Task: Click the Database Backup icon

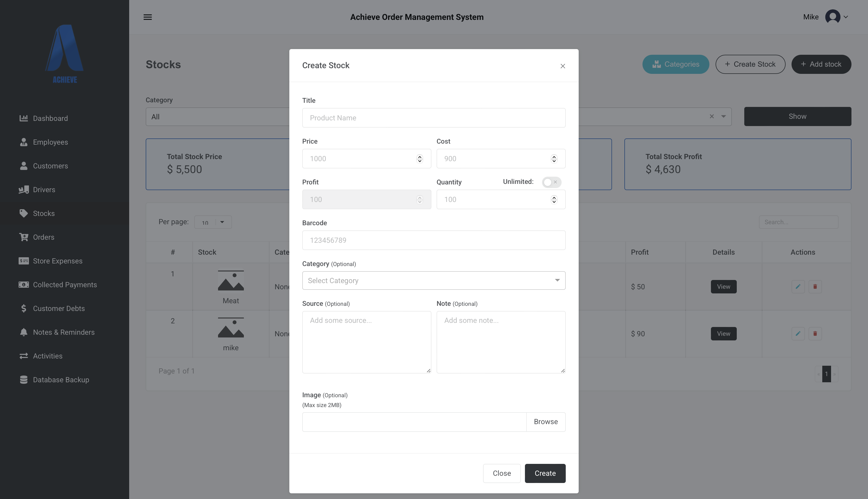Action: tap(24, 380)
